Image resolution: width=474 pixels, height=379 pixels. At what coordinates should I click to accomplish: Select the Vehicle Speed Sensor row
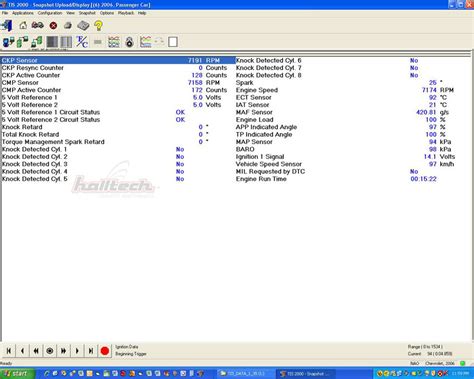pyautogui.click(x=353, y=164)
